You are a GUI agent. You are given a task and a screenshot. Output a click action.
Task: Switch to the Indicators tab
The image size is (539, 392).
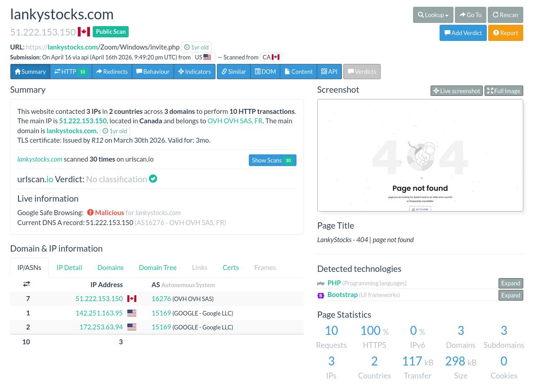click(194, 72)
